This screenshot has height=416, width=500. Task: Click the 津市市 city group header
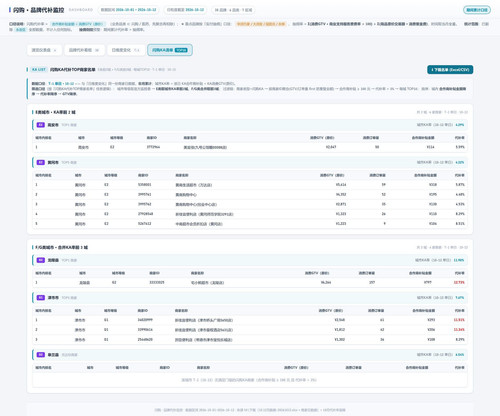click(x=250, y=298)
